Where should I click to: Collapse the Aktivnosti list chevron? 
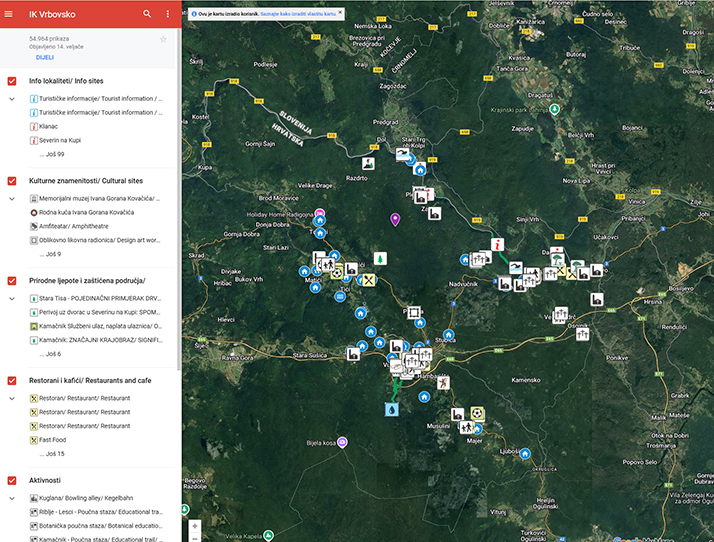12,498
